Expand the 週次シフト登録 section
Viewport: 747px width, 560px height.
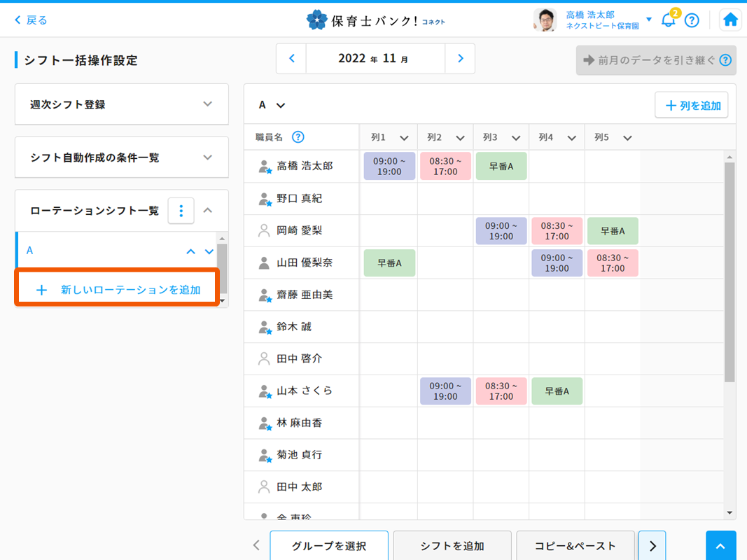pyautogui.click(x=207, y=104)
